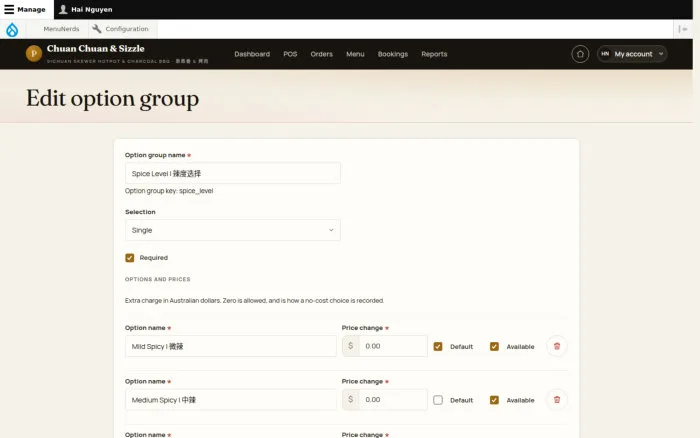Click price change field for Mild Spicy
The width and height of the screenshot is (700, 438).
click(393, 346)
